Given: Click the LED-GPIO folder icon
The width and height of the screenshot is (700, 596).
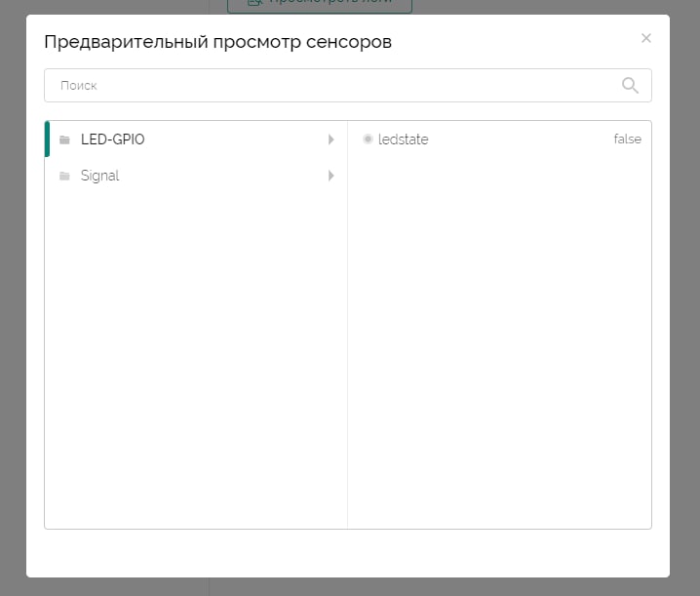Looking at the screenshot, I should (x=64, y=139).
